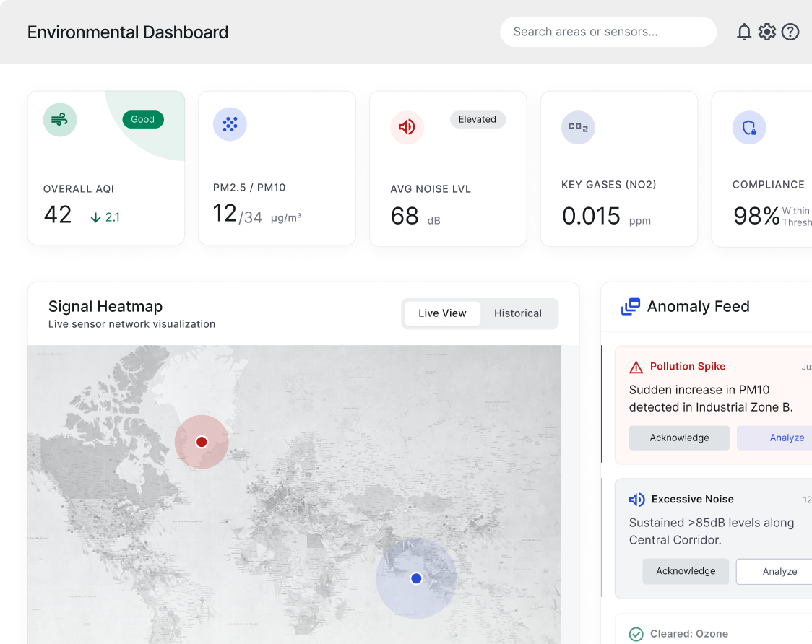812x644 pixels.
Task: Click the Cleared: Ozone title
Action: coord(689,634)
